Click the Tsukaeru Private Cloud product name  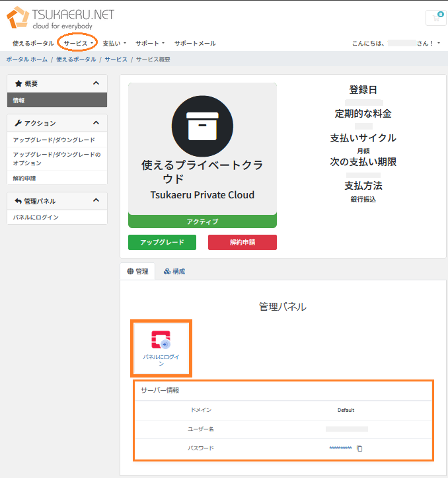click(202, 195)
